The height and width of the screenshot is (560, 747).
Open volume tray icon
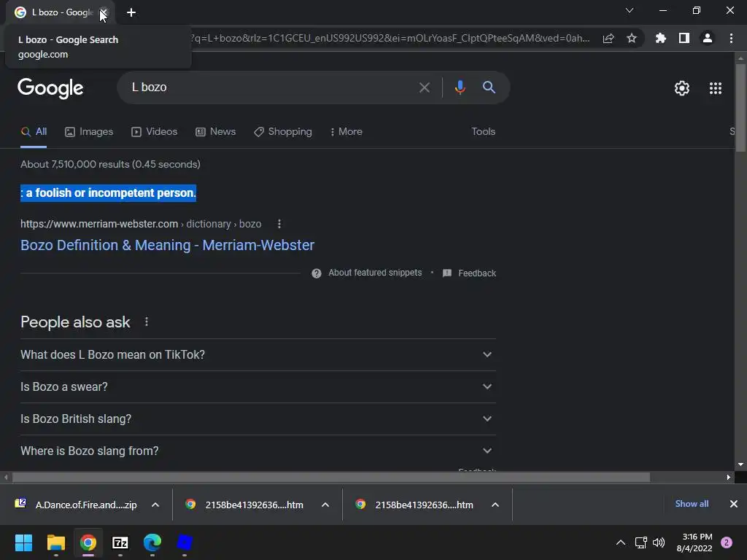(659, 542)
